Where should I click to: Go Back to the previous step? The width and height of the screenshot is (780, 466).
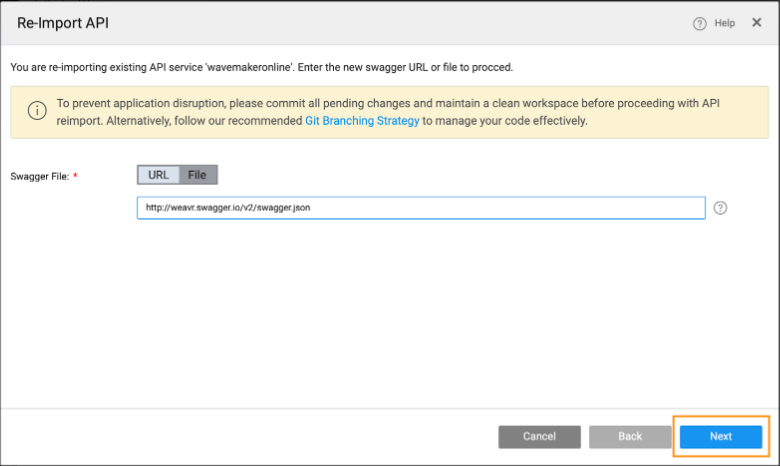click(x=629, y=436)
